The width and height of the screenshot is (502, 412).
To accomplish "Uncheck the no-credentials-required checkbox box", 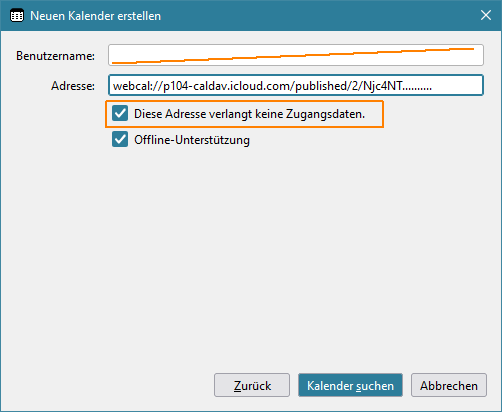I will (x=120, y=113).
